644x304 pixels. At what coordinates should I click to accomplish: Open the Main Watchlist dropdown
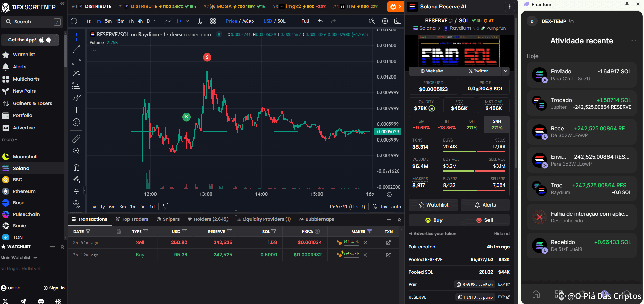(19, 258)
